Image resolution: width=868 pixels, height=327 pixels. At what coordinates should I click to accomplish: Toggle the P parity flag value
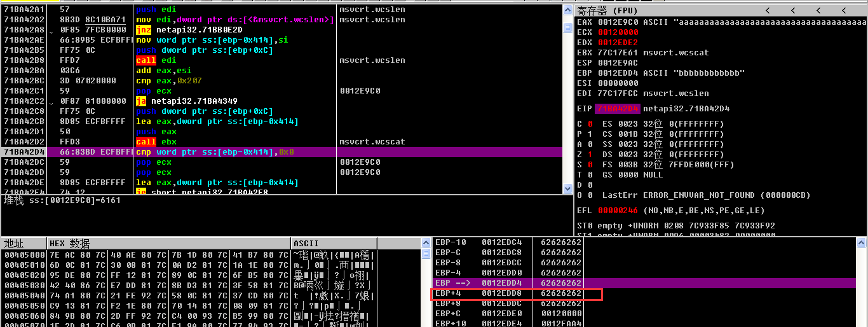coord(590,134)
